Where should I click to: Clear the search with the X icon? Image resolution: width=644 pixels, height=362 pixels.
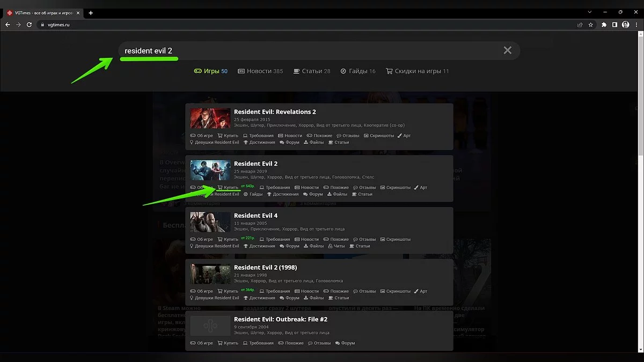point(507,50)
